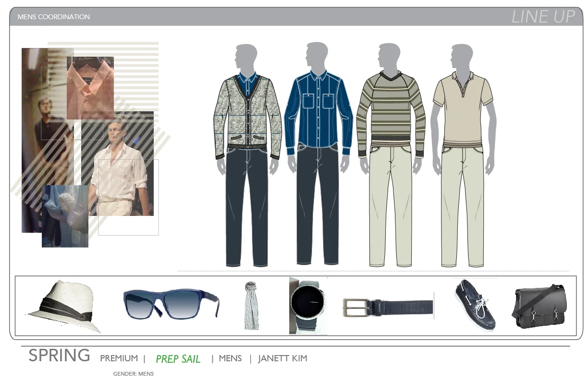The width and height of the screenshot is (588, 380).
Task: Click the green PREP SAIL label
Action: click(x=178, y=359)
